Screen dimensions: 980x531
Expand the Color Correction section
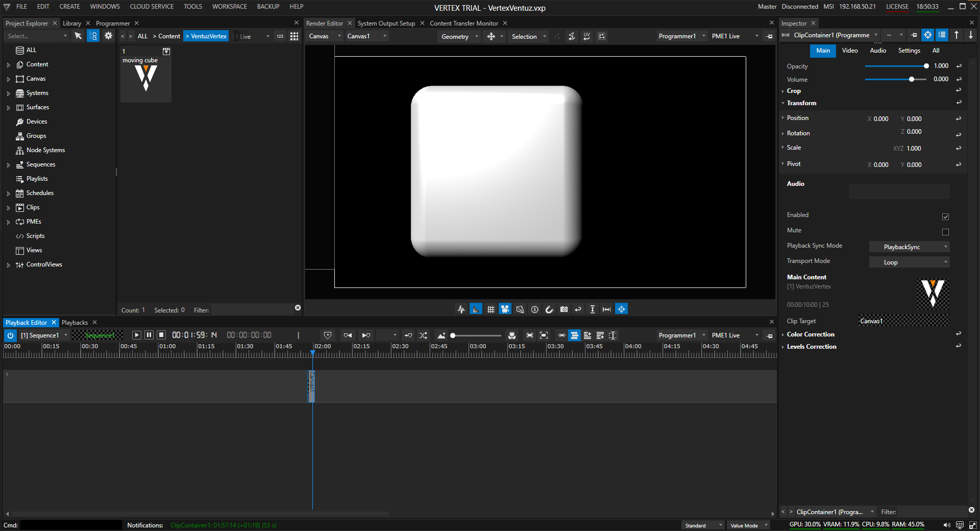point(811,334)
